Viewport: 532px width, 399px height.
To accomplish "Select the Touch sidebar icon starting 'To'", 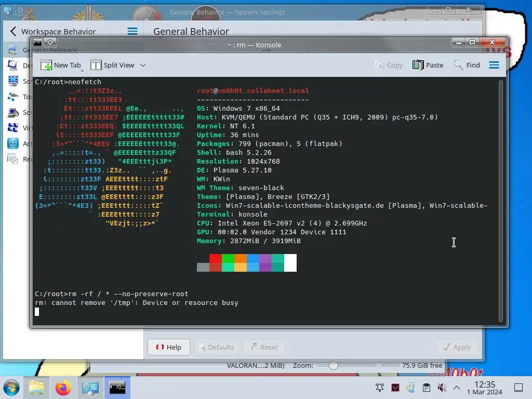I will 13,97.
